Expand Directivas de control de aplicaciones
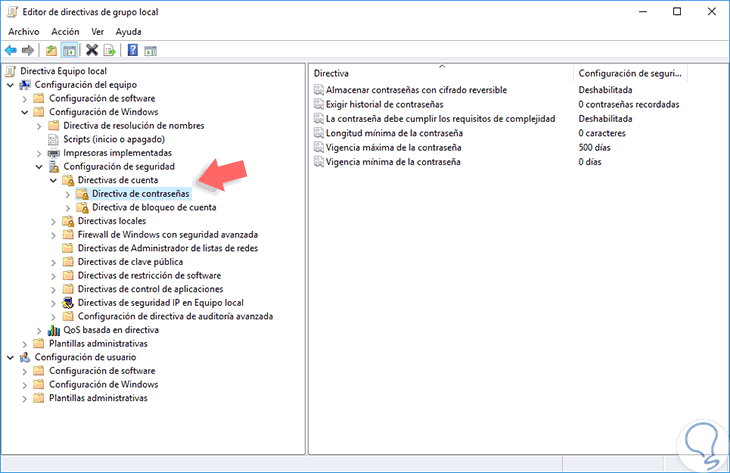The width and height of the screenshot is (730, 473). (54, 290)
